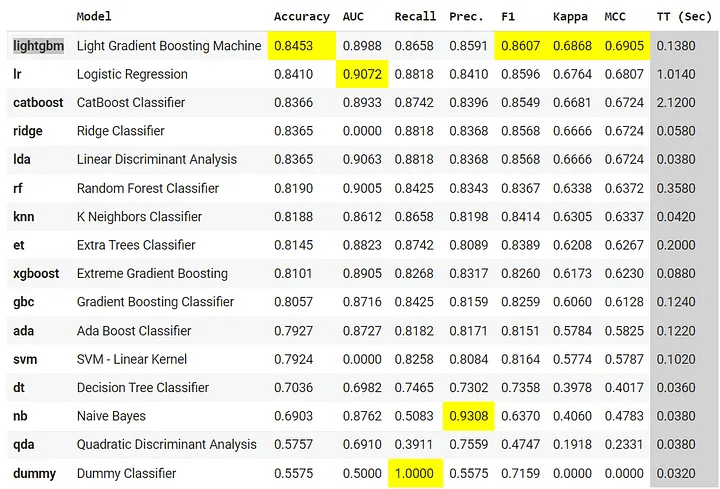This screenshot has height=489, width=720.
Task: Select Gradient Boosting Classifier model name
Action: [x=156, y=302]
